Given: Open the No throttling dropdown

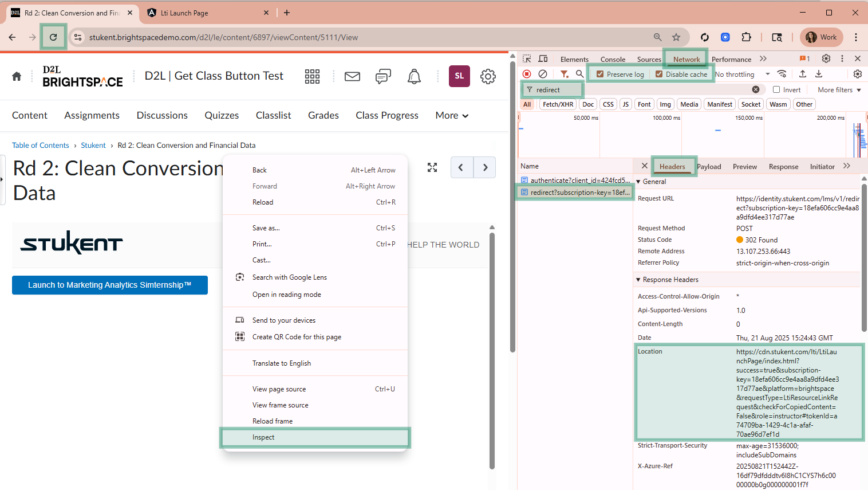Looking at the screenshot, I should (742, 75).
